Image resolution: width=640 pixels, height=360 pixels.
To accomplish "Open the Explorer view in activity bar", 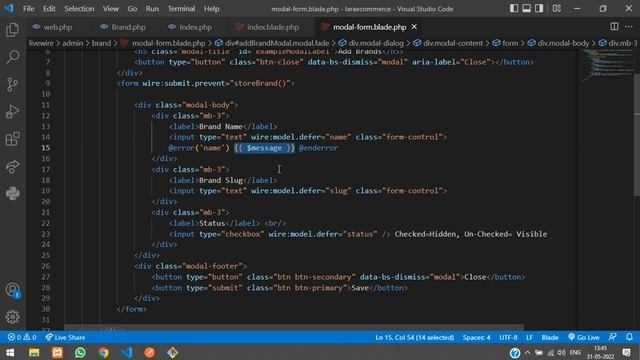I will point(13,30).
